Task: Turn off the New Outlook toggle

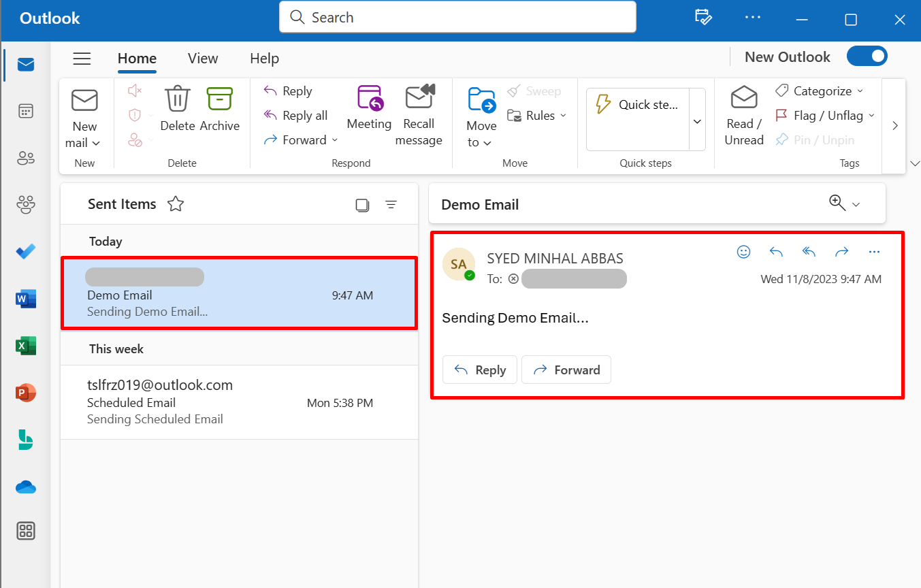Action: click(867, 56)
